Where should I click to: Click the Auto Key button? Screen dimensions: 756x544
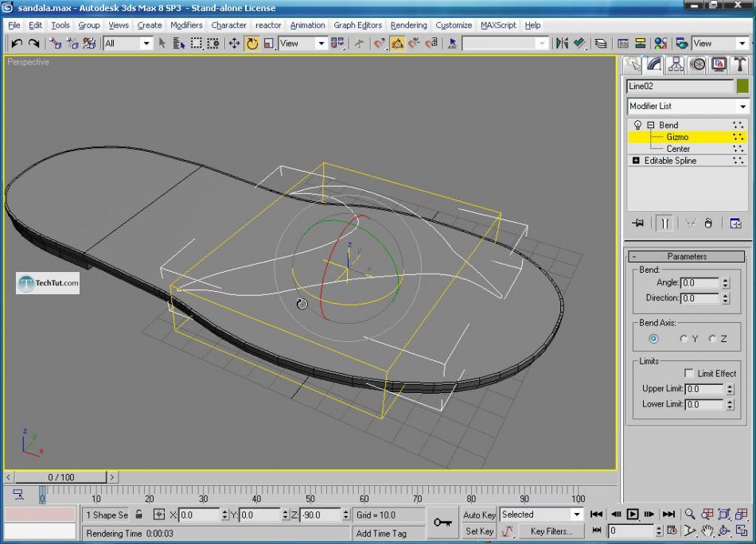pyautogui.click(x=479, y=515)
